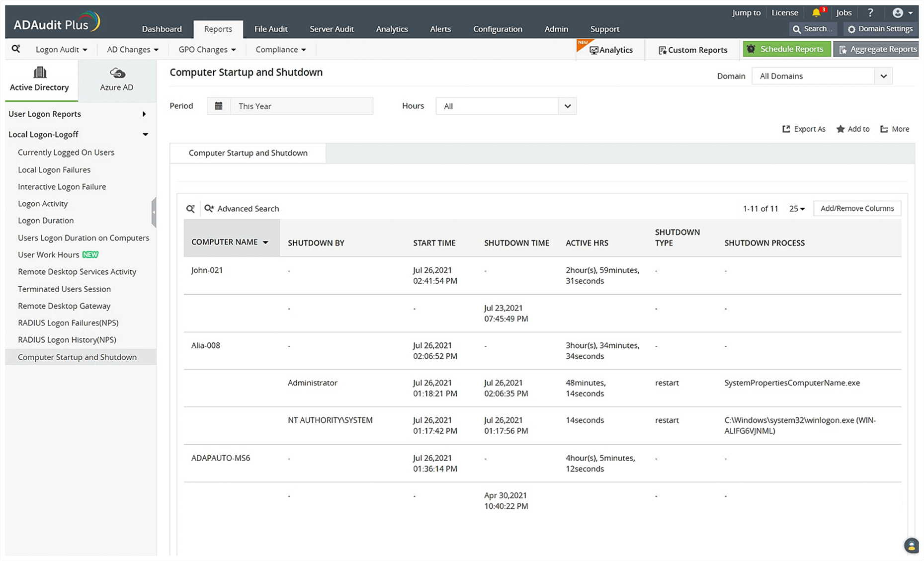The image size is (924, 561).
Task: Expand the All Domains dropdown
Action: 884,76
